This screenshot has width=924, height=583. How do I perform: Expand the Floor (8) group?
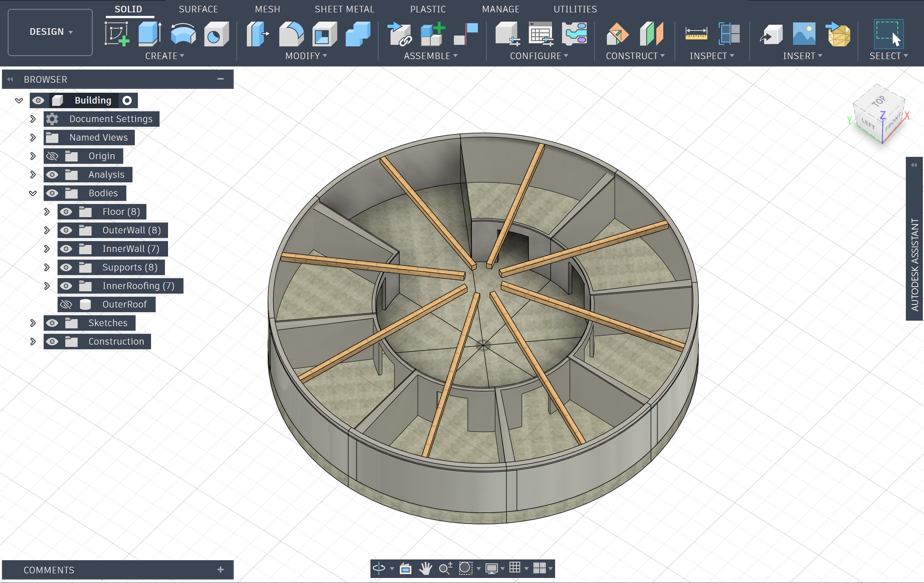[x=47, y=212]
